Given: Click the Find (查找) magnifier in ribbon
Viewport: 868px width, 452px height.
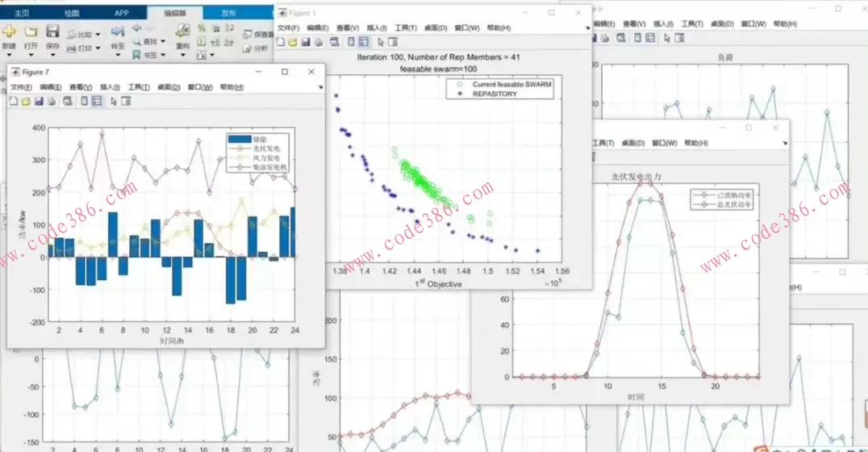Looking at the screenshot, I should click(x=136, y=41).
